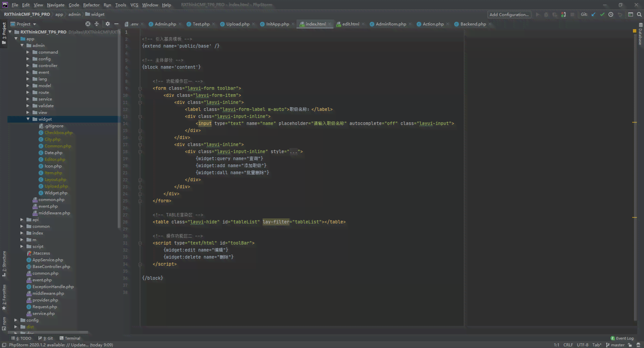Click the locate file target icon in Project panel
This screenshot has width=644, height=348.
(x=88, y=24)
